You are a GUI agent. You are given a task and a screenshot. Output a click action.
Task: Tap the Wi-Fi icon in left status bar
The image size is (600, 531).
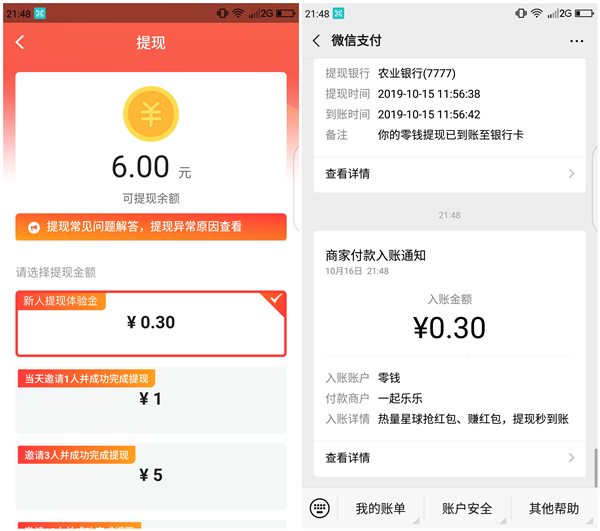pos(237,13)
